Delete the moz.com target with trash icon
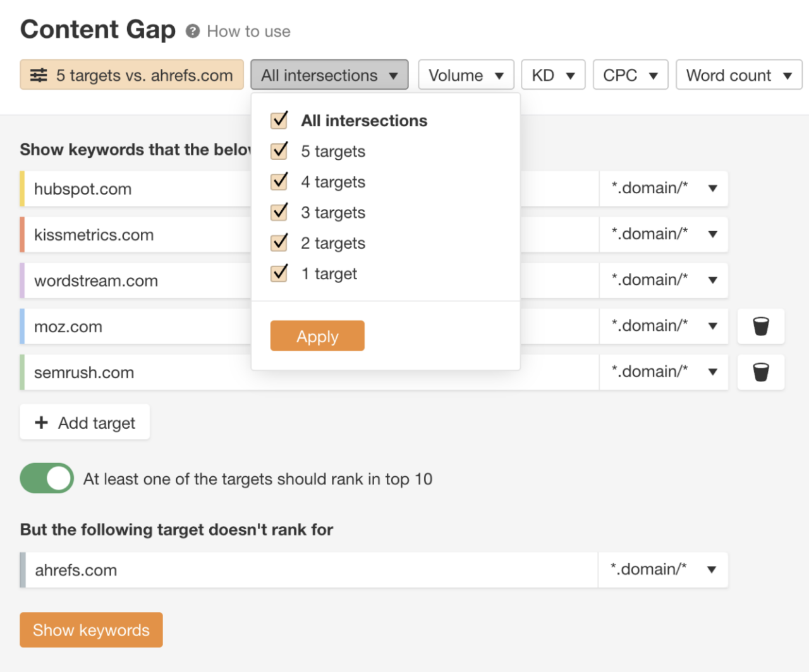 [x=761, y=327]
